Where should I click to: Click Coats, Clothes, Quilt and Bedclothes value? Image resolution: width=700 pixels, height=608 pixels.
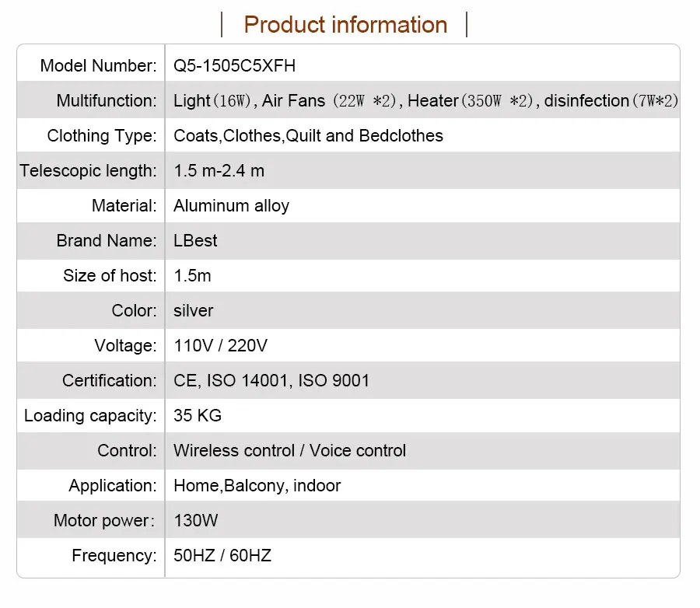(x=308, y=135)
